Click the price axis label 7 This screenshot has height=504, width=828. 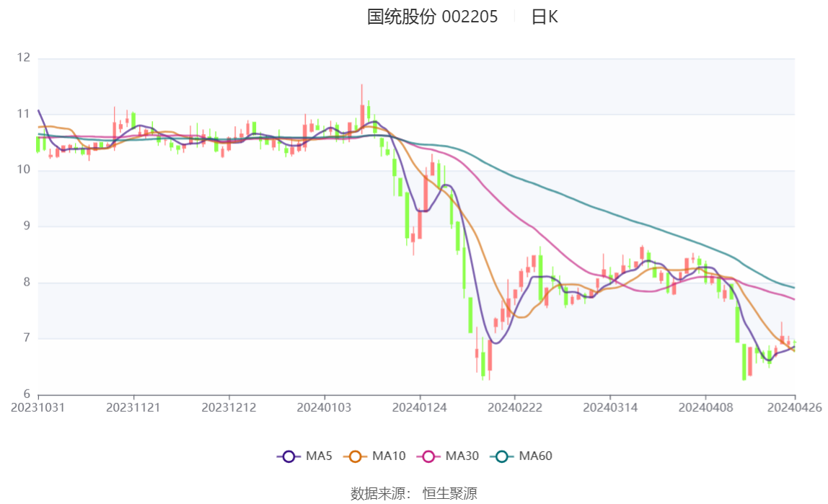(27, 337)
